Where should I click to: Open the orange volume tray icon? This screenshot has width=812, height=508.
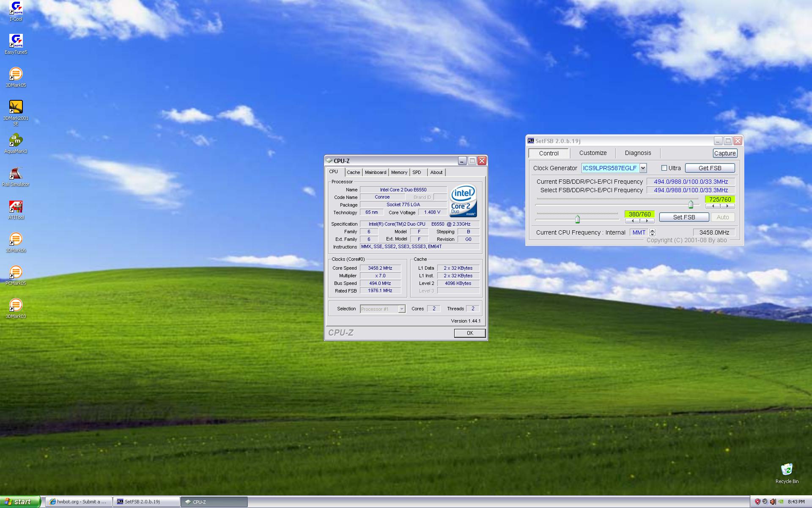tap(773, 502)
